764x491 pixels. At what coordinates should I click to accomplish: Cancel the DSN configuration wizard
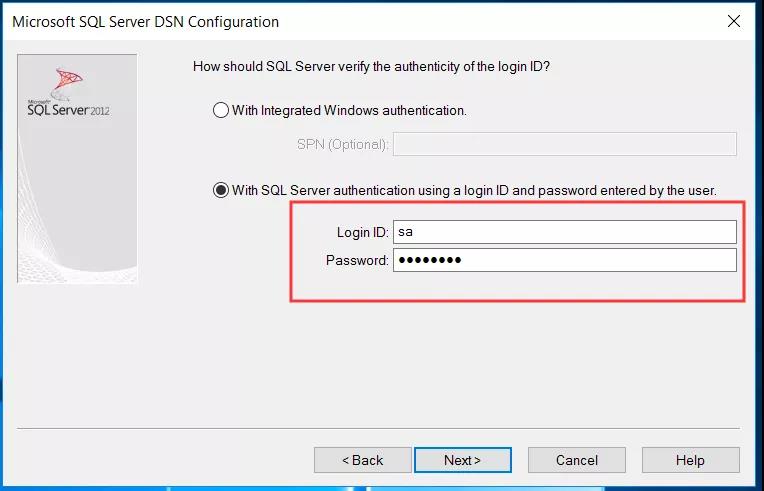pos(577,460)
